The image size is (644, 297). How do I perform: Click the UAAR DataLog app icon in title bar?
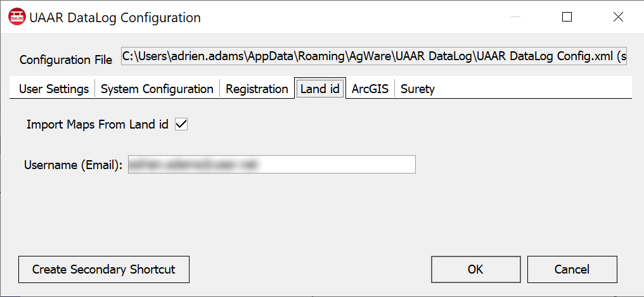17,18
